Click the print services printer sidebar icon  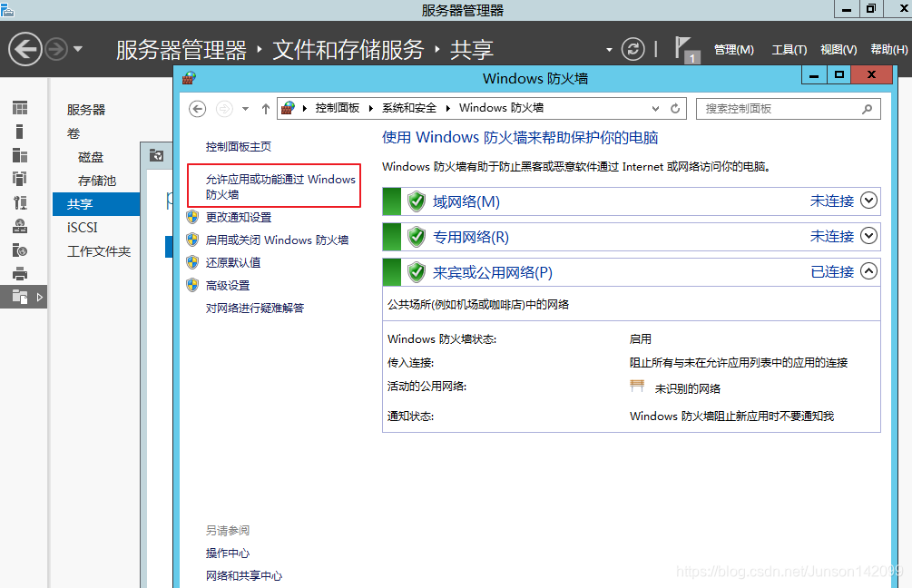tap(20, 273)
